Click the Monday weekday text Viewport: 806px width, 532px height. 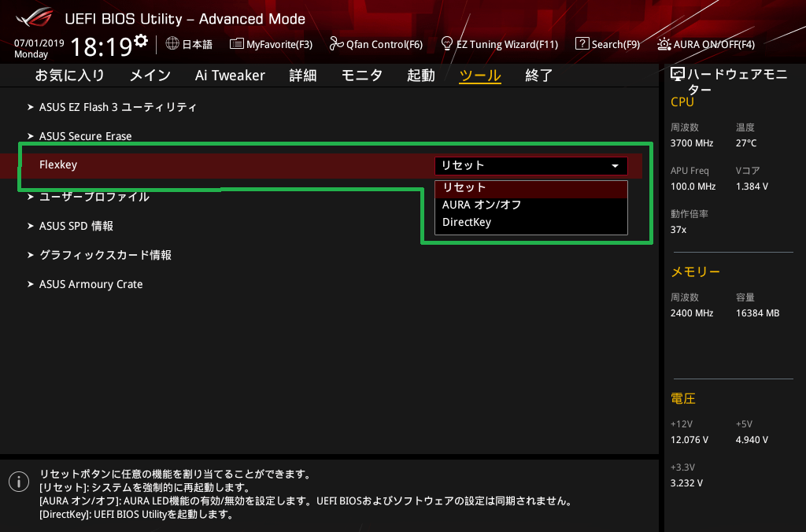(31, 54)
